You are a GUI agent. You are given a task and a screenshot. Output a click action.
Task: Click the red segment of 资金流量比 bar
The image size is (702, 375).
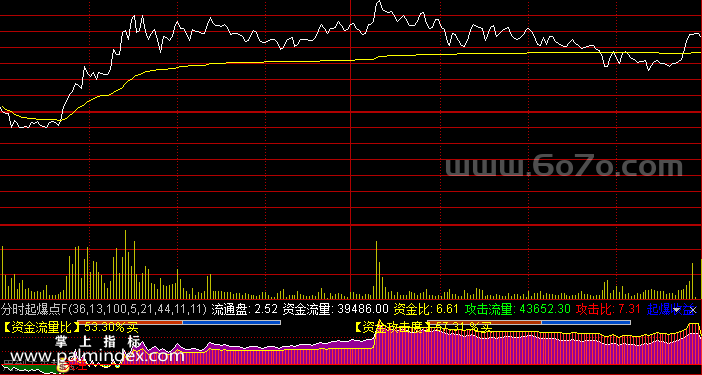coord(131,322)
